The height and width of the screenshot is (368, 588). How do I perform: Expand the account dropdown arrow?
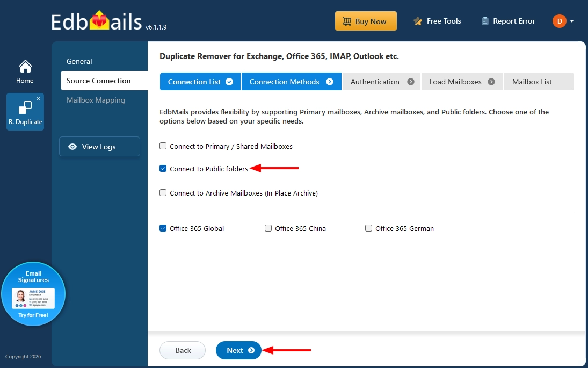[x=572, y=21]
